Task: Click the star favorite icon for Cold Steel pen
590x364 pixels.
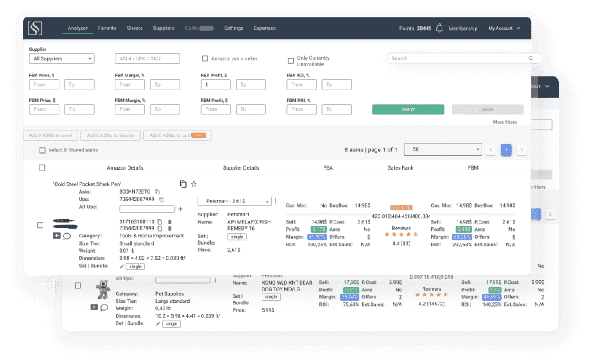Action: coord(194,184)
